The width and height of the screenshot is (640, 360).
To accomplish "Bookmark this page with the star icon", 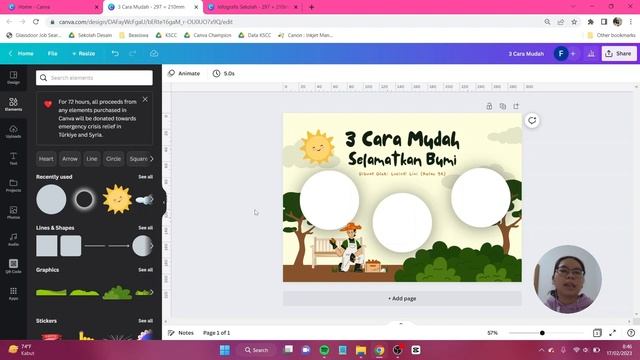I will pos(574,22).
